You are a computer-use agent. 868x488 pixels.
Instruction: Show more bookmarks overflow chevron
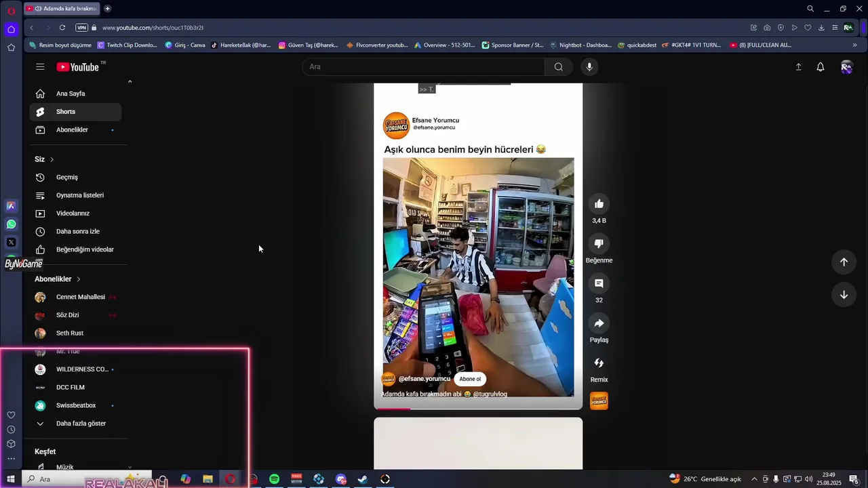click(854, 45)
